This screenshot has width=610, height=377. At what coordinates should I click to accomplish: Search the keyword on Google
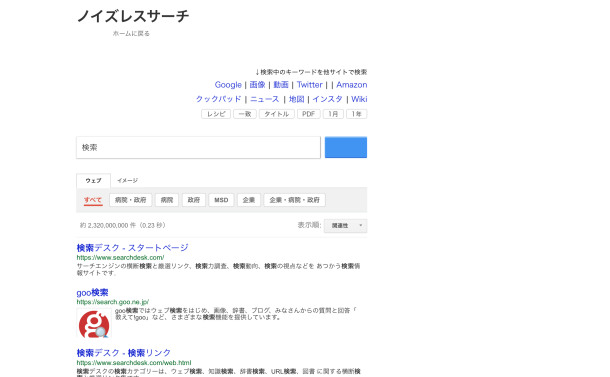point(228,85)
